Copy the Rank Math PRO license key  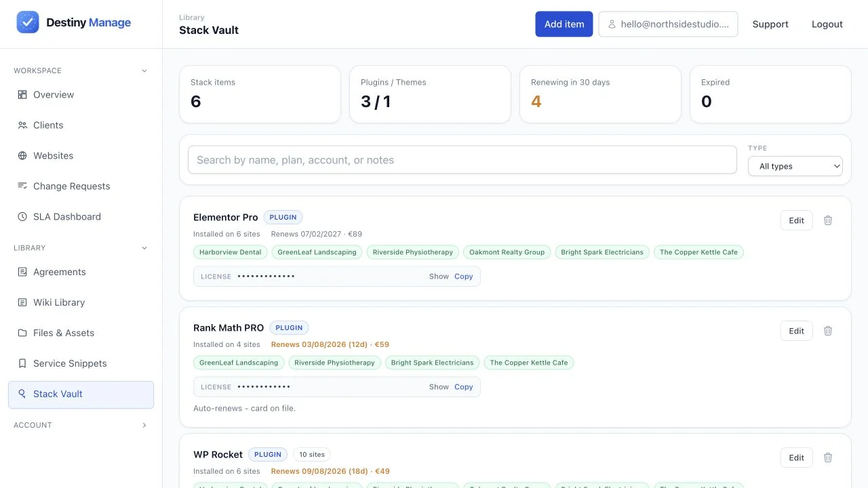[464, 387]
